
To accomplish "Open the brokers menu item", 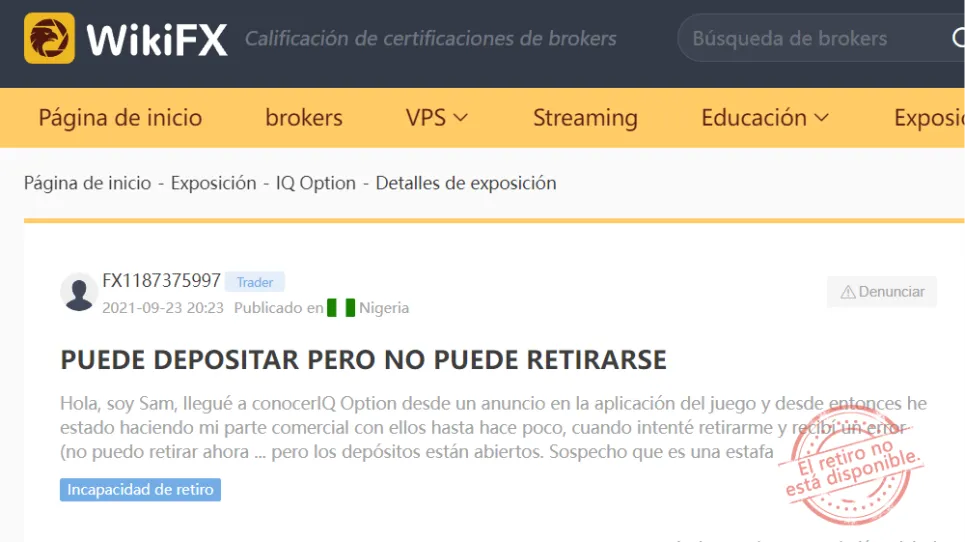I will tap(304, 118).
